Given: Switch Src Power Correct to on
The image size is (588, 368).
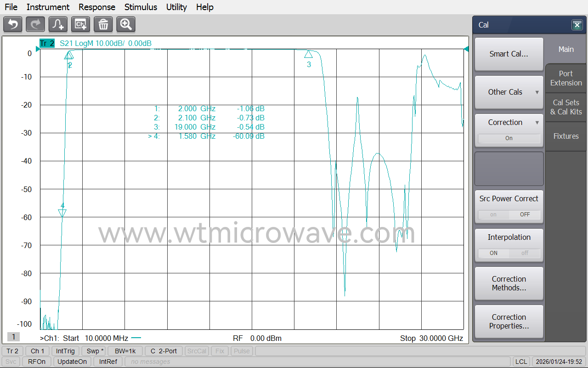Looking at the screenshot, I should 493,215.
